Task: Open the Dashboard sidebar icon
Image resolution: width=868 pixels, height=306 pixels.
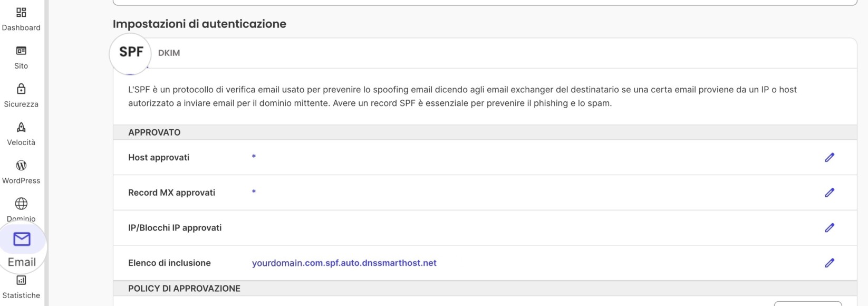Action: click(21, 13)
